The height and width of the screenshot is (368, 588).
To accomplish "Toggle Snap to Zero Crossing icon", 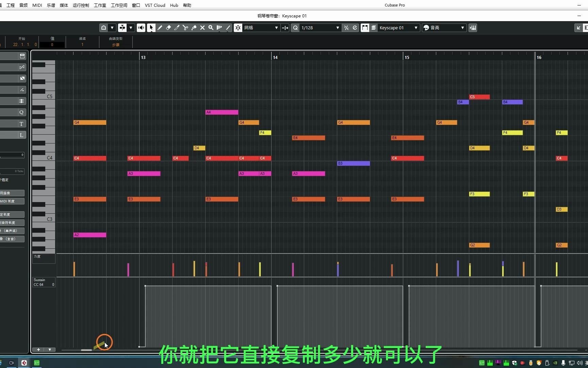I will (285, 28).
